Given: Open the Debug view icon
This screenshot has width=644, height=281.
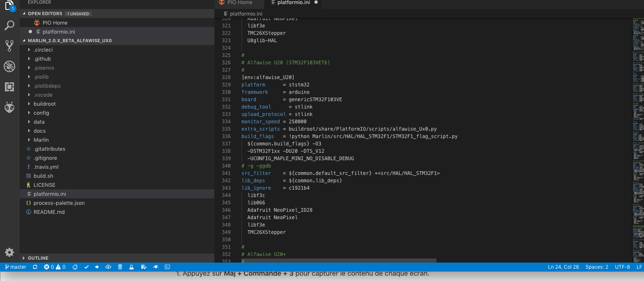Looking at the screenshot, I should tap(9, 66).
